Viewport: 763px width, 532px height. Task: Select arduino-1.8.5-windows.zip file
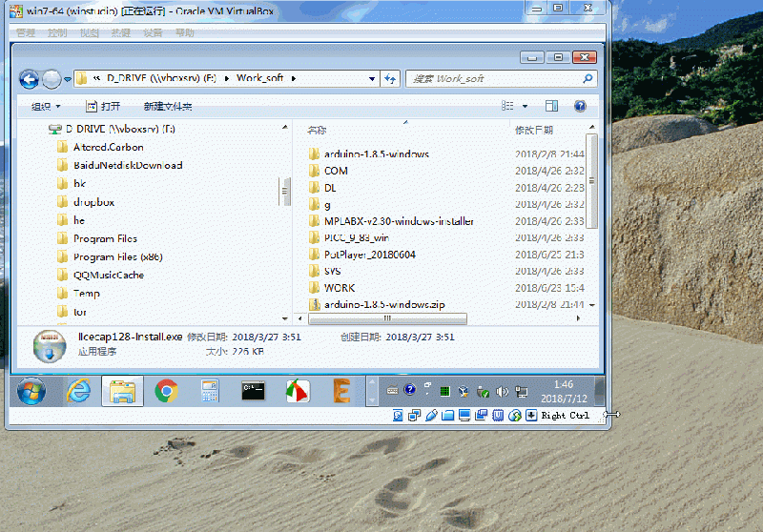click(377, 304)
